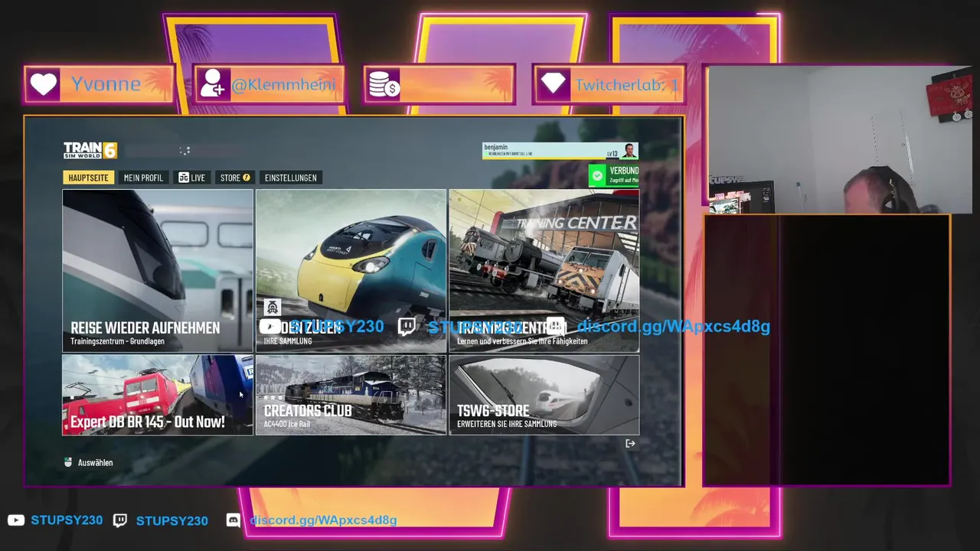Click the Verbunden notification
The width and height of the screenshot is (980, 551).
click(614, 175)
